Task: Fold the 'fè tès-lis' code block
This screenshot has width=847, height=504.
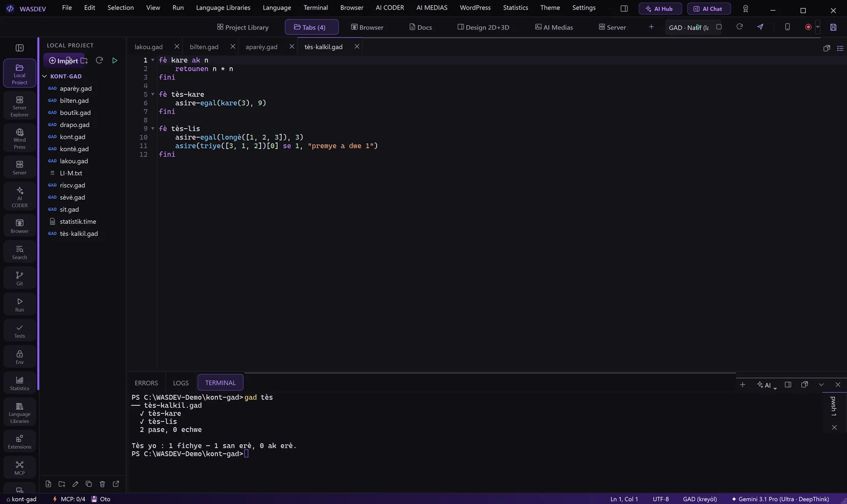Action: tap(153, 129)
